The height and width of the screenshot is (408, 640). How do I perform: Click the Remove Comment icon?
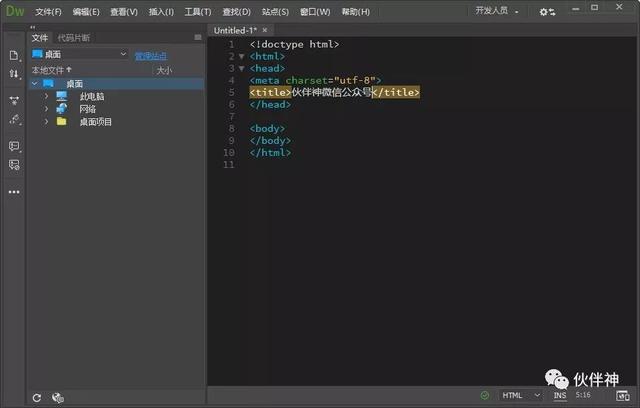pos(14,166)
